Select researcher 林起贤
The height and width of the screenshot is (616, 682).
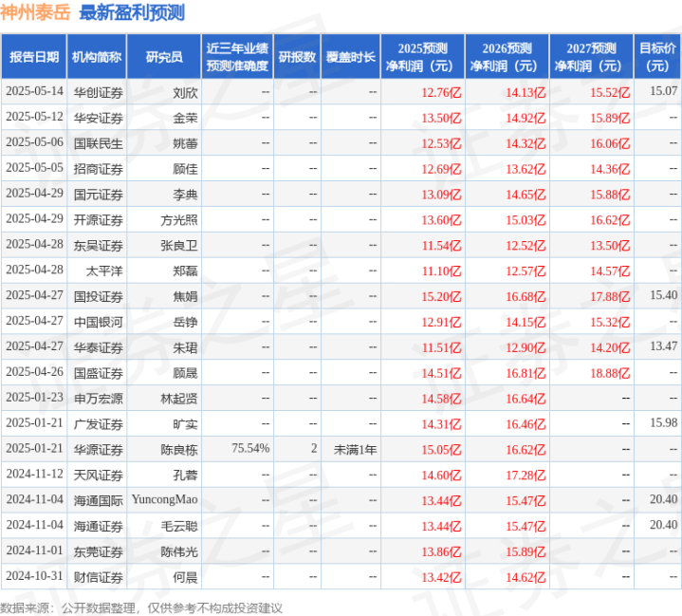[x=179, y=399]
